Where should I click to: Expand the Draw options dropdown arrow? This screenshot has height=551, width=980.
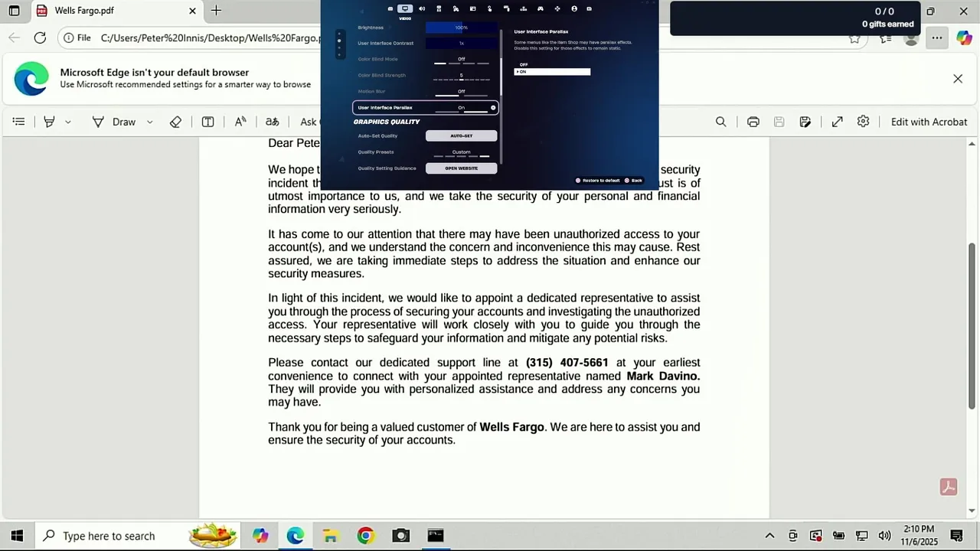click(x=149, y=122)
